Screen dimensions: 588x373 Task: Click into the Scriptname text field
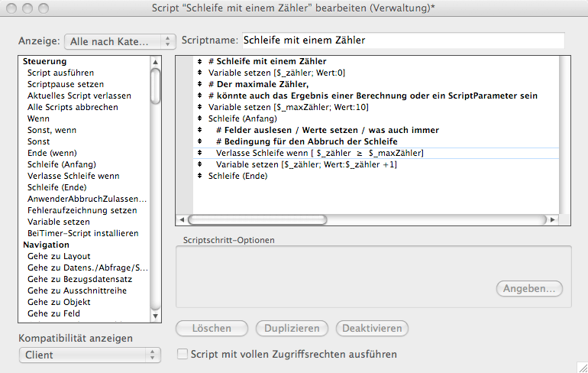click(x=402, y=41)
